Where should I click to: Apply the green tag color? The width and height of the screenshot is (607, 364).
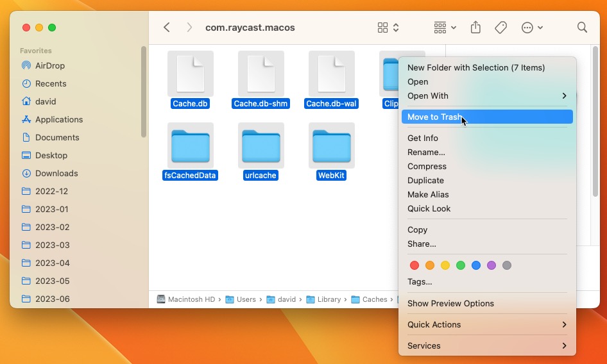tap(461, 265)
